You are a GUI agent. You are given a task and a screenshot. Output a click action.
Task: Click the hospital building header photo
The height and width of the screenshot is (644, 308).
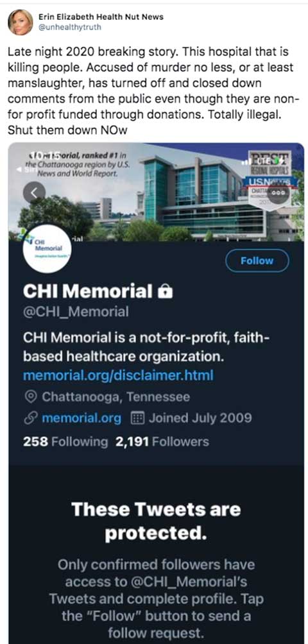tap(156, 192)
